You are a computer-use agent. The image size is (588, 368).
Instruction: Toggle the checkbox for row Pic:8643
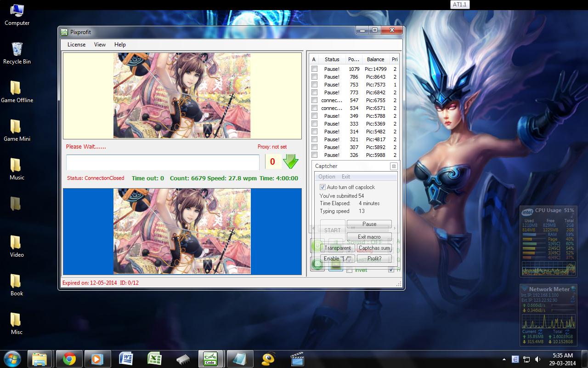pos(315,77)
